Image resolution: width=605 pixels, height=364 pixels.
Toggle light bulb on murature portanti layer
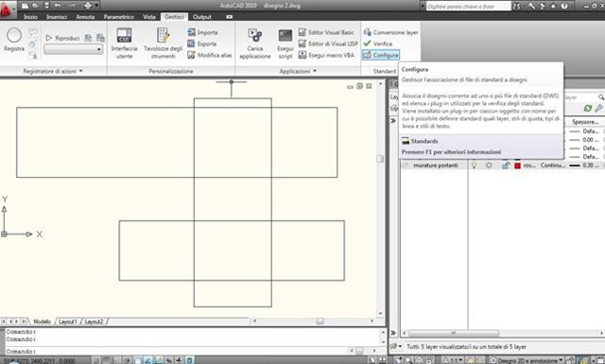click(475, 165)
